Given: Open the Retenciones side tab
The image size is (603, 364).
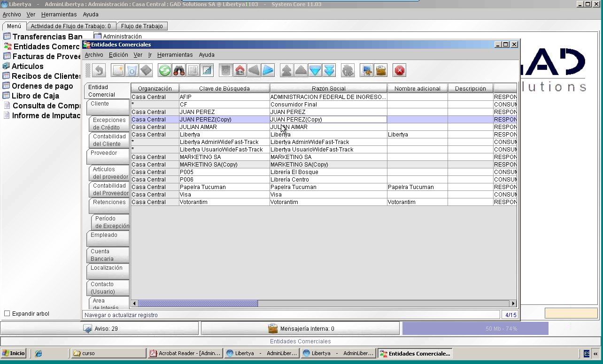Looking at the screenshot, I should point(109,205).
